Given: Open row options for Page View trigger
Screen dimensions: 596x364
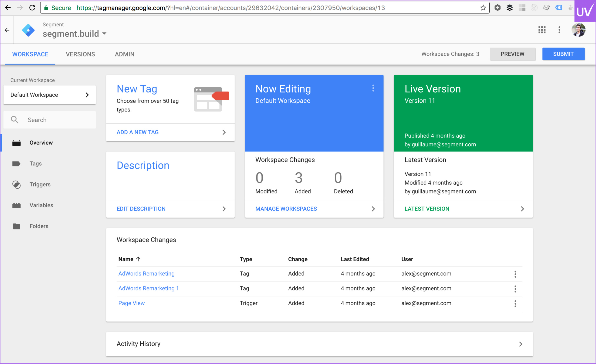Looking at the screenshot, I should tap(515, 303).
